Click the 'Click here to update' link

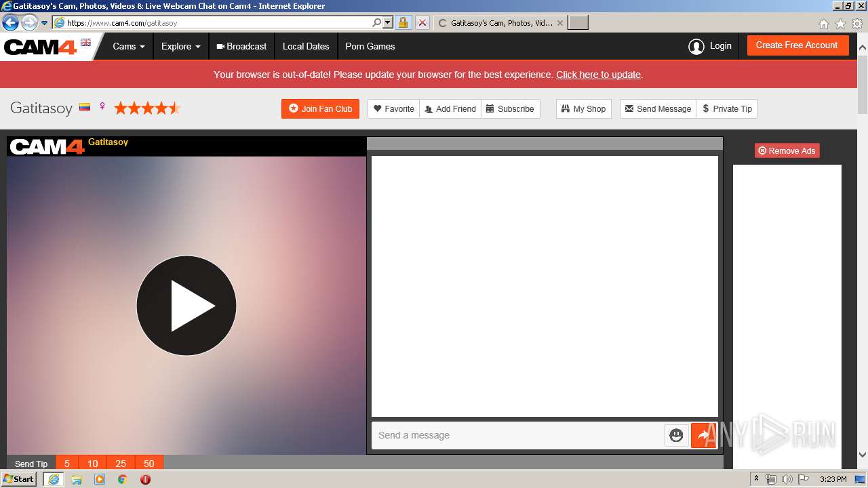tap(598, 75)
